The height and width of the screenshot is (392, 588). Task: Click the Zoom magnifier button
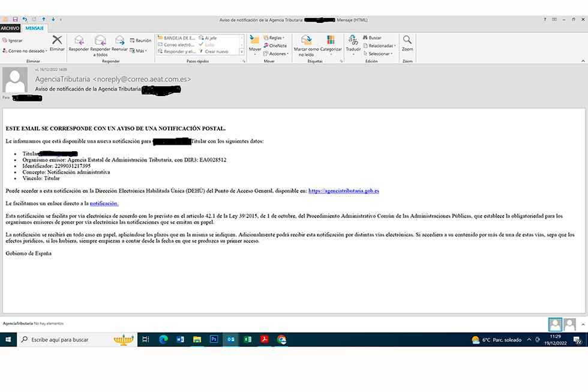tap(407, 43)
